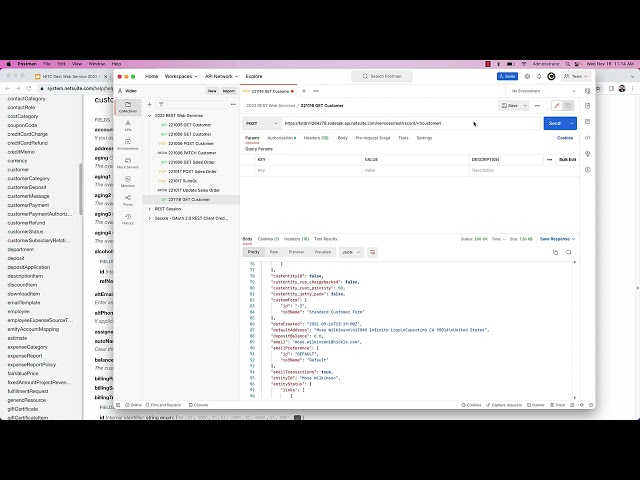This screenshot has width=640, height=480.
Task: Click the blue Send button
Action: (555, 123)
